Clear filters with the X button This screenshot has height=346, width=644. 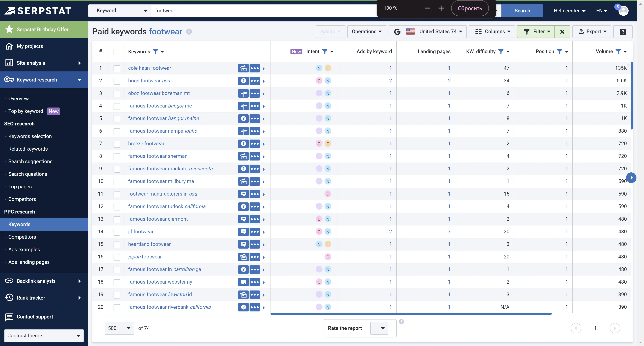pos(562,32)
